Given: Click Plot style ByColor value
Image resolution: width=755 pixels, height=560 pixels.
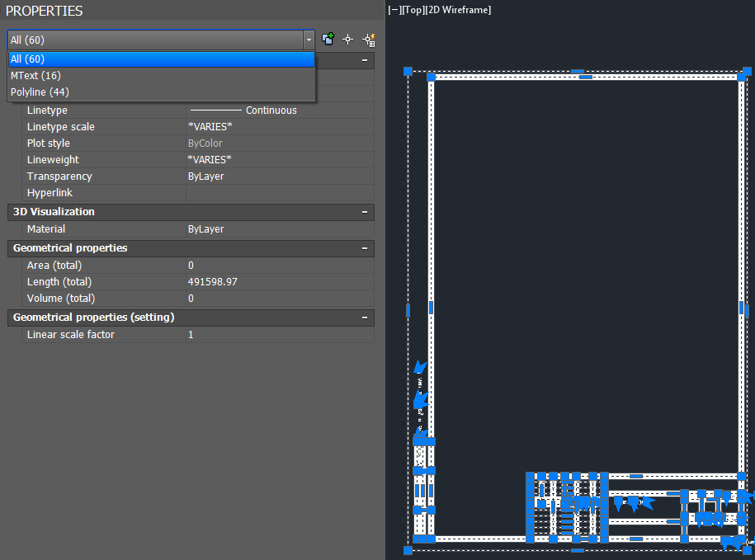Looking at the screenshot, I should [x=280, y=144].
